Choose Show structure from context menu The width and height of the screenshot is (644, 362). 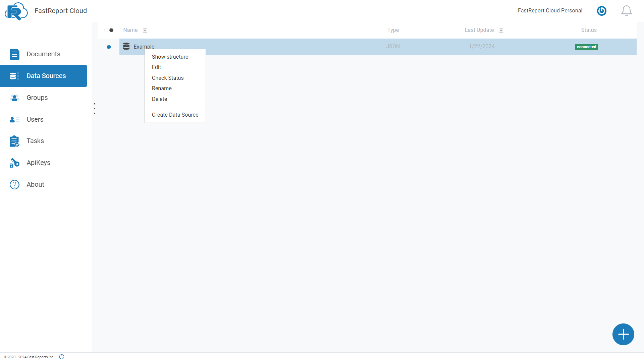point(170,57)
